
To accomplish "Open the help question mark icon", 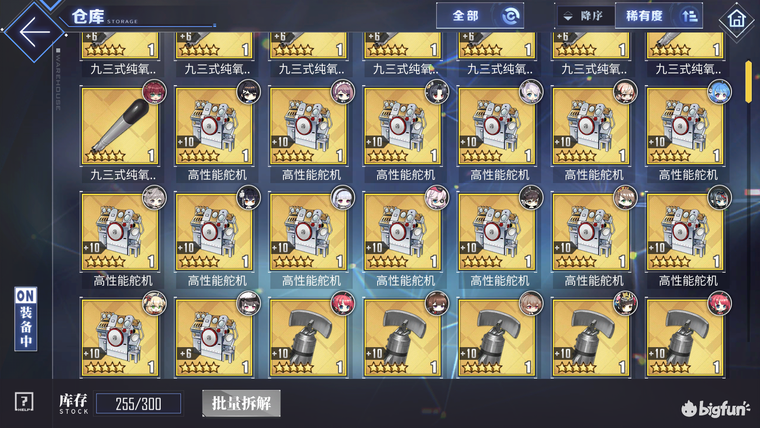I will 24,402.
